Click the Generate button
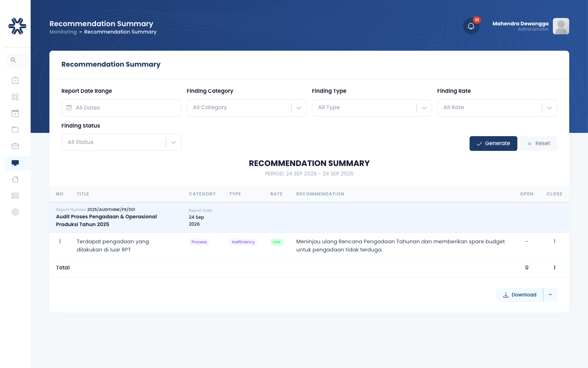The height and width of the screenshot is (368, 588). pos(493,144)
